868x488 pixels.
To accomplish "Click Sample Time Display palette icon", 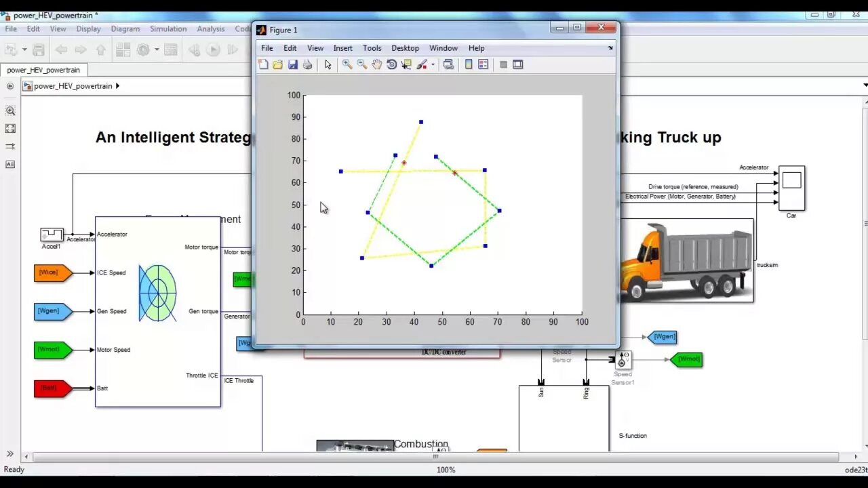I will [10, 146].
